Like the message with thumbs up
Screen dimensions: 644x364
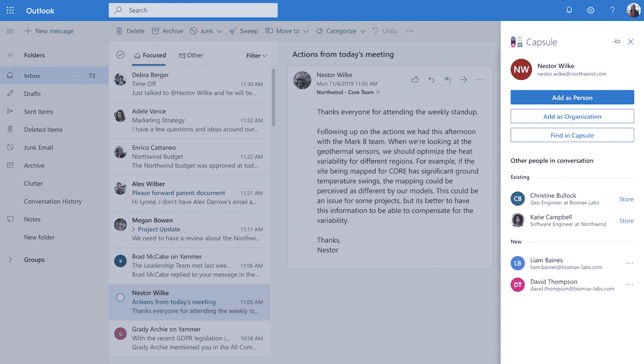point(415,79)
